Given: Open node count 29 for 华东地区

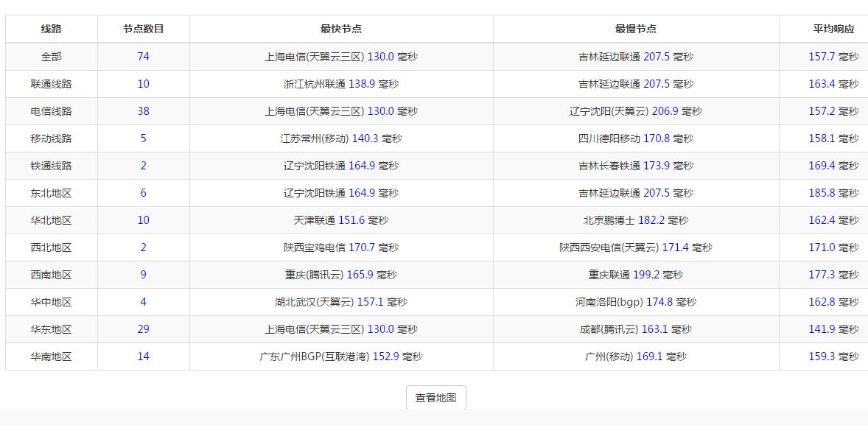Looking at the screenshot, I should click(144, 329).
